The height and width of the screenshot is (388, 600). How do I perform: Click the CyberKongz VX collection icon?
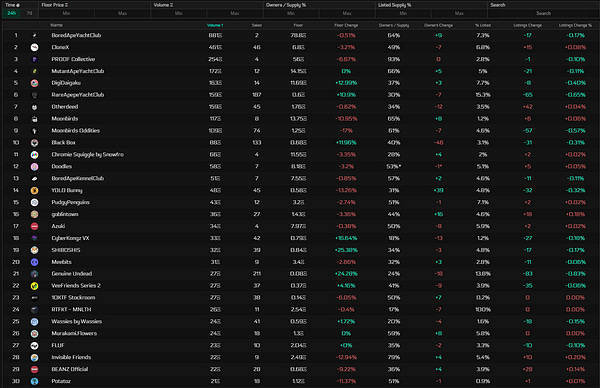pos(34,238)
